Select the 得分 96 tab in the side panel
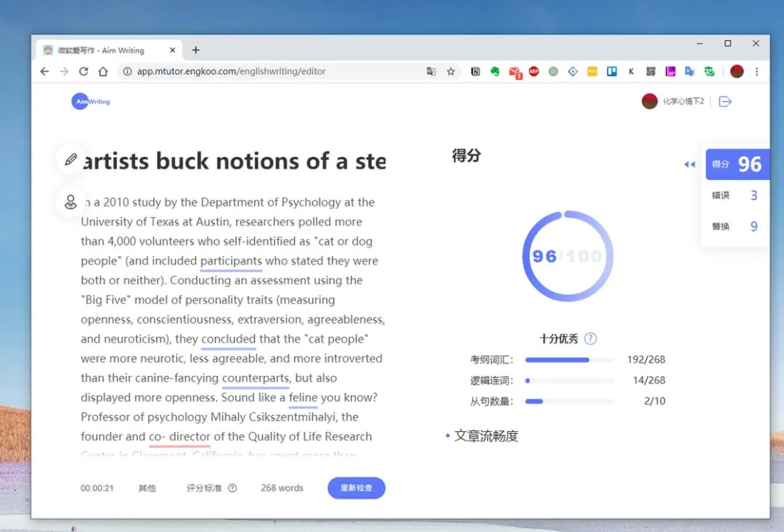The width and height of the screenshot is (784, 532). tap(737, 165)
